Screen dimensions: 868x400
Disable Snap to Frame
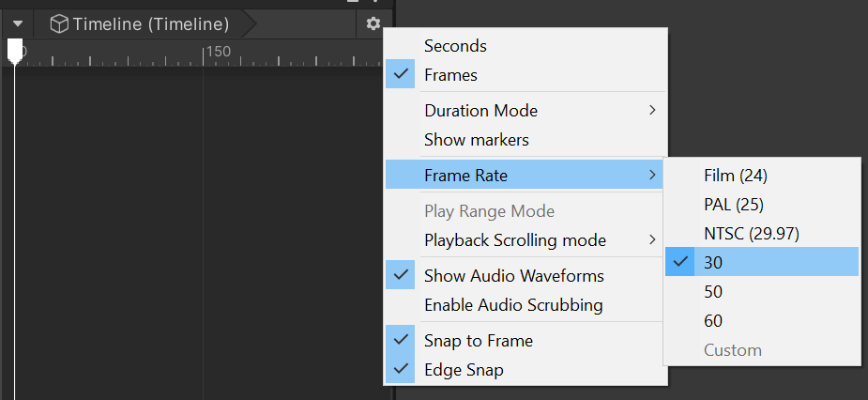(x=478, y=341)
